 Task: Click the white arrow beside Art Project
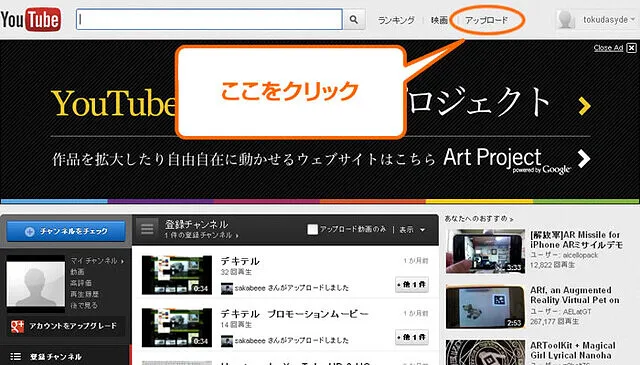click(584, 158)
